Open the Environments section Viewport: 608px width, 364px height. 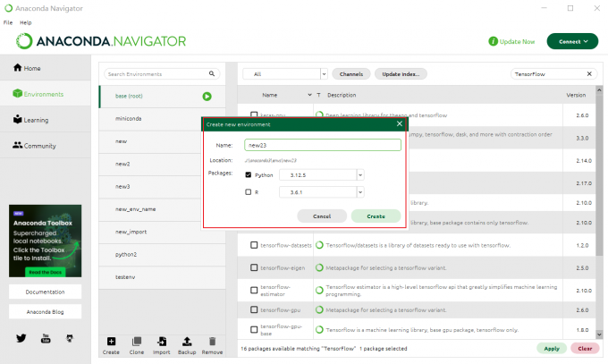tap(46, 94)
